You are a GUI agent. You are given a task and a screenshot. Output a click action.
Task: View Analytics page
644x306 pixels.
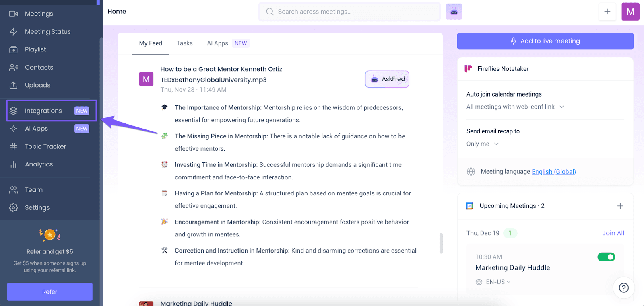(39, 164)
